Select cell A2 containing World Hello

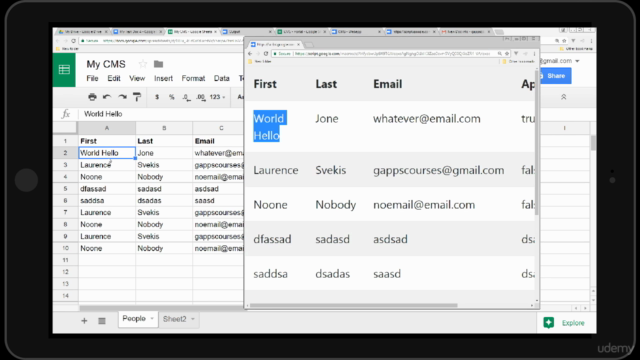click(107, 153)
